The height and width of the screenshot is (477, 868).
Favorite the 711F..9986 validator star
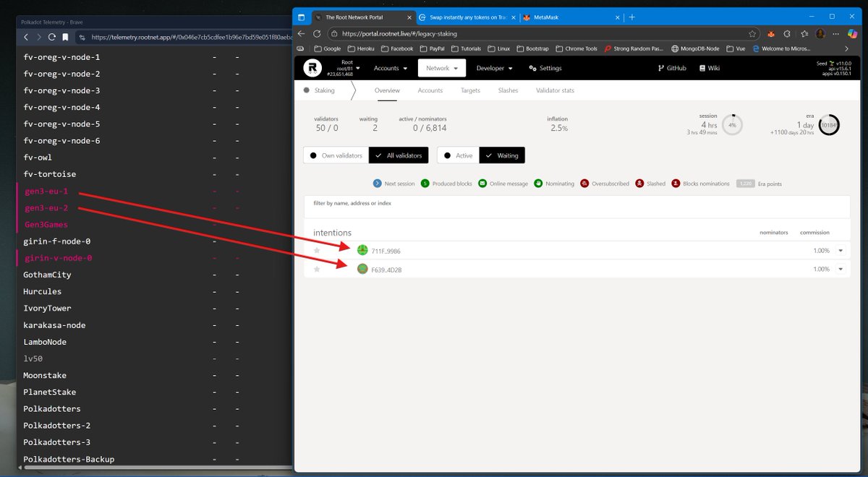point(317,251)
